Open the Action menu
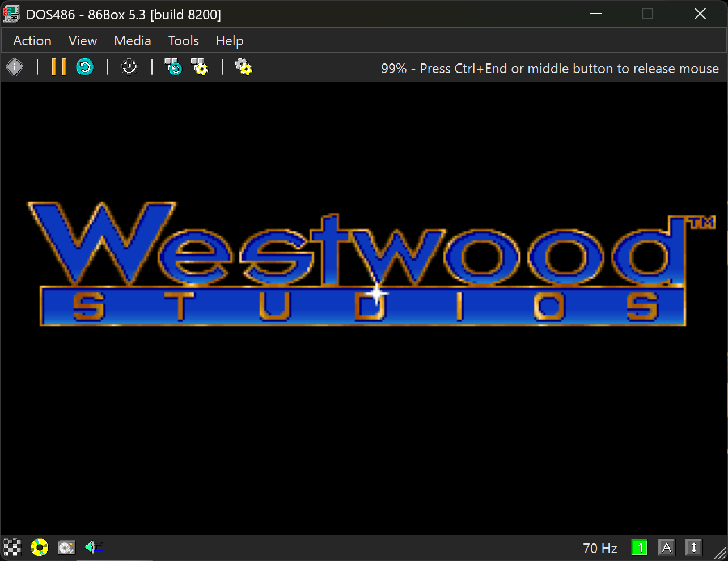This screenshot has height=561, width=728. tap(32, 41)
